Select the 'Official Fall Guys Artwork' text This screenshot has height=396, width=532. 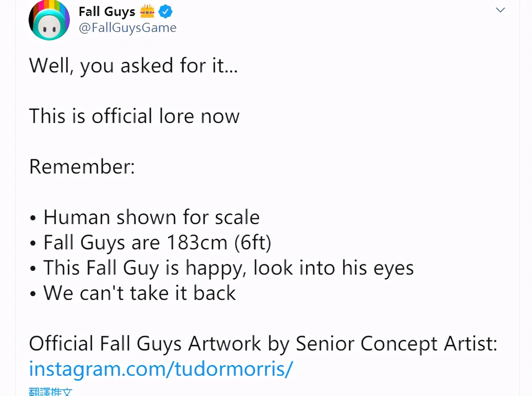(x=145, y=344)
